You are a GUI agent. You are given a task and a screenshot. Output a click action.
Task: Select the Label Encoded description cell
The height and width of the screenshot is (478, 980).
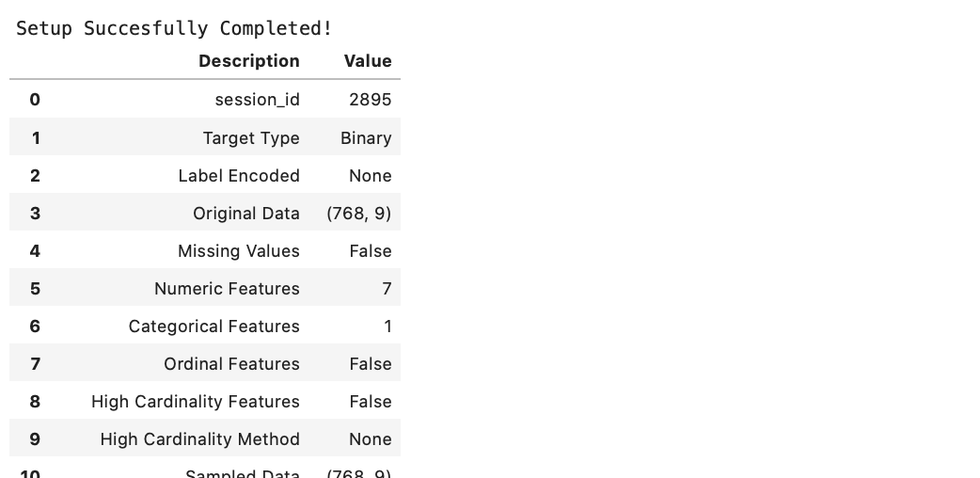pos(239,176)
